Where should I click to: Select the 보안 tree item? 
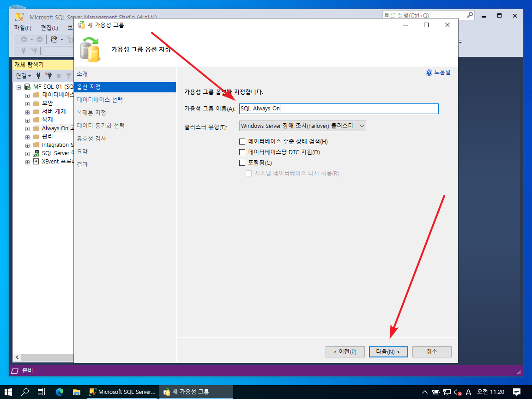click(48, 103)
